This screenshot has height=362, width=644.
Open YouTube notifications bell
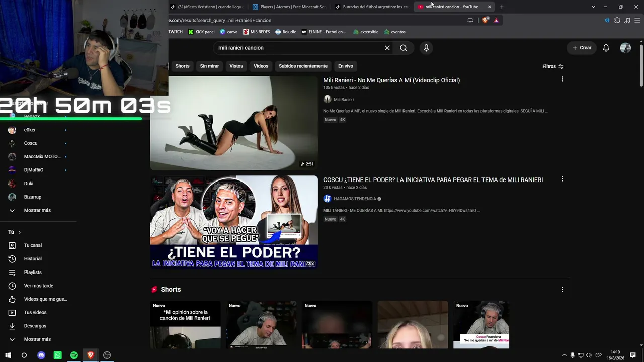point(606,48)
